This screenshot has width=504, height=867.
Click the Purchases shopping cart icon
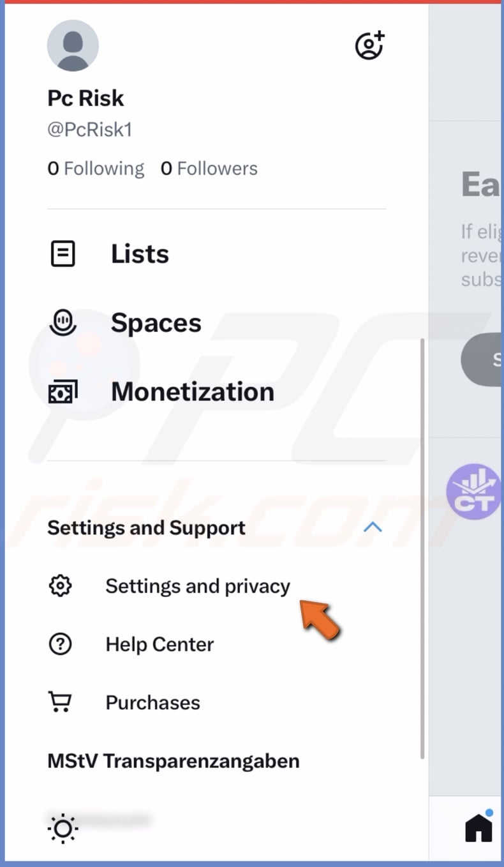point(60,701)
